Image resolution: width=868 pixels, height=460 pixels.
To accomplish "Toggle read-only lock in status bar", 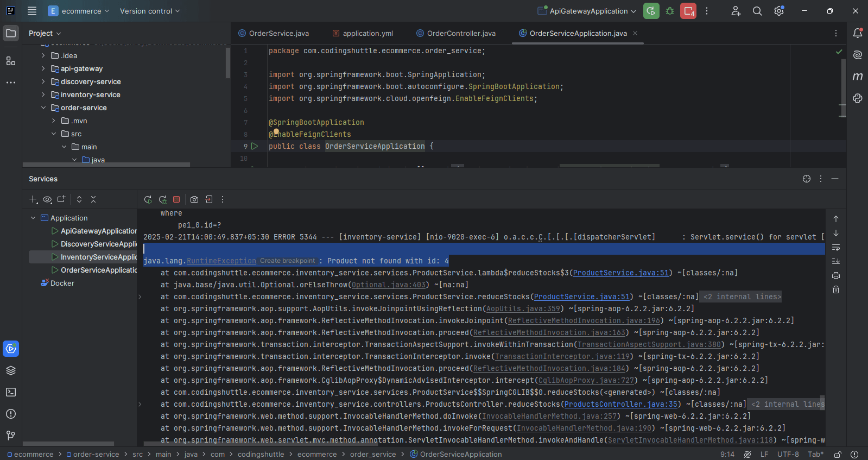I will tap(838, 455).
